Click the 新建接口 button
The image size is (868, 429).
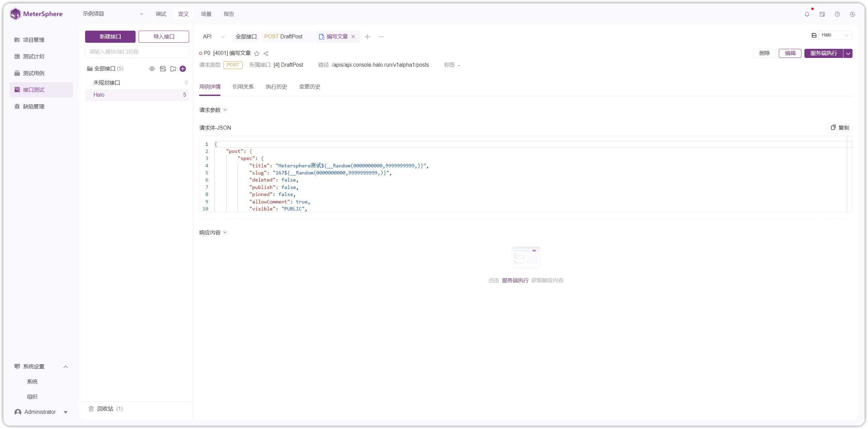[110, 36]
